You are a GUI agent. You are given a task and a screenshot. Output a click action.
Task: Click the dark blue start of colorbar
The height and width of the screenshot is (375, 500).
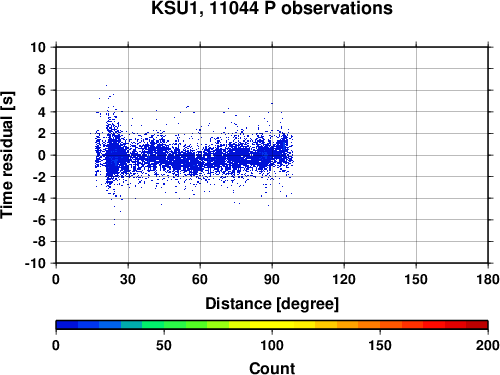67,325
